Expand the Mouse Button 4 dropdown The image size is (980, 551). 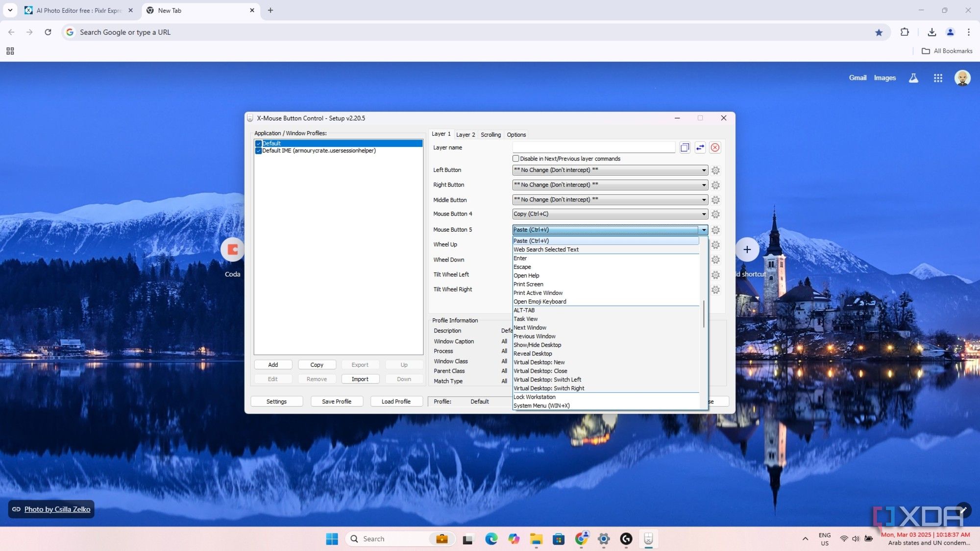pos(704,214)
